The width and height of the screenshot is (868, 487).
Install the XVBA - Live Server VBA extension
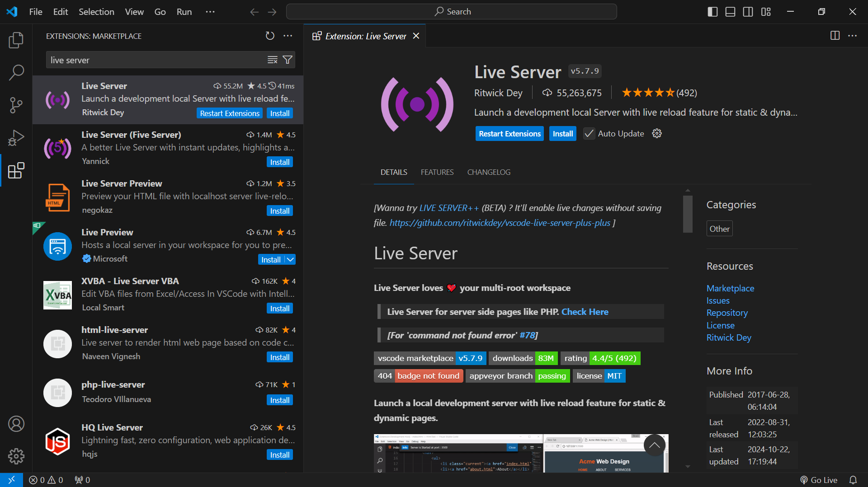point(280,308)
